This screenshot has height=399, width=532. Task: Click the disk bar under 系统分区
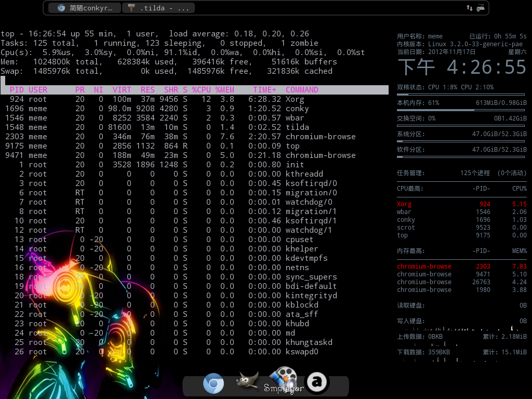coord(461,141)
